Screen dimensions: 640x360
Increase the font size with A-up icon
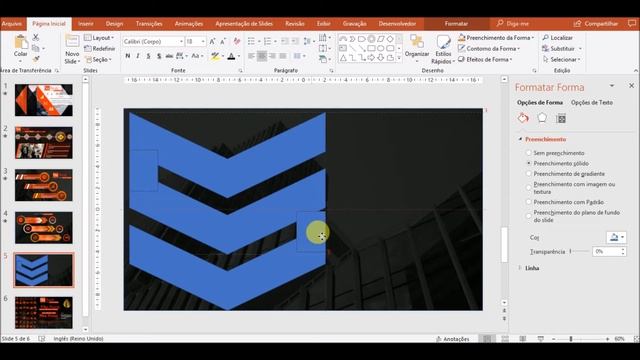[212, 42]
